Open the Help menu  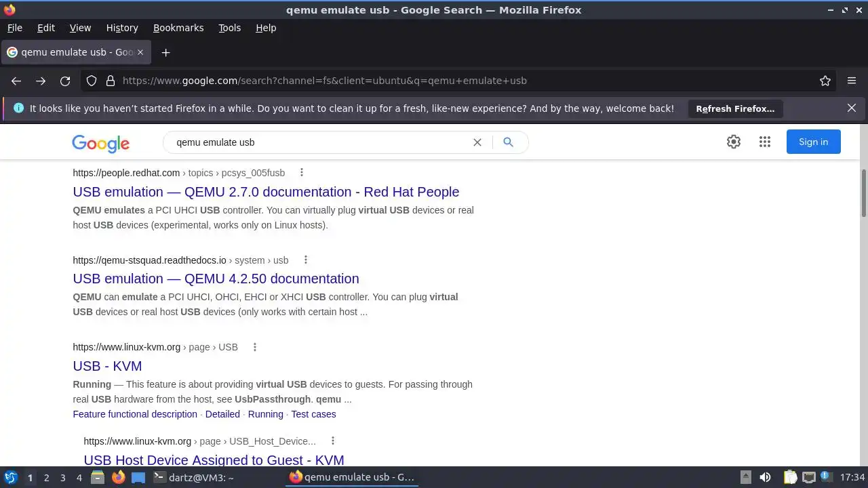tap(266, 28)
